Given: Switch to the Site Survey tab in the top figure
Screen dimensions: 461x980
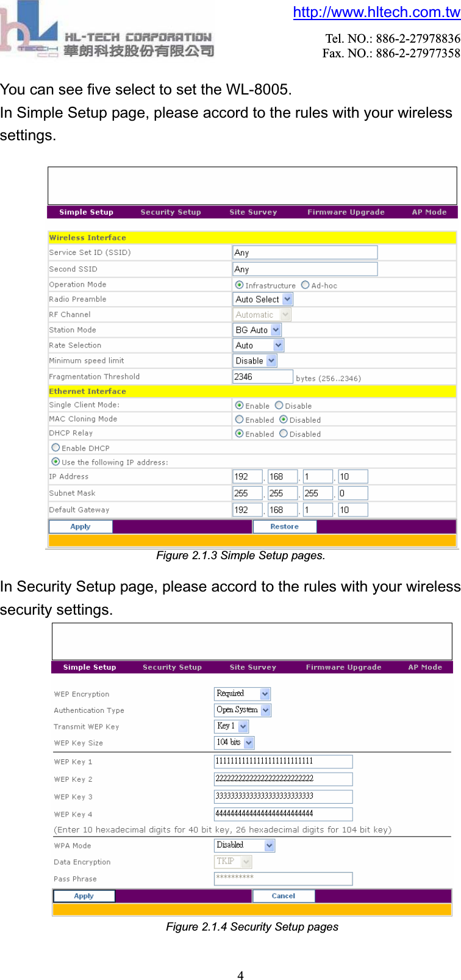Looking at the screenshot, I should click(x=253, y=212).
